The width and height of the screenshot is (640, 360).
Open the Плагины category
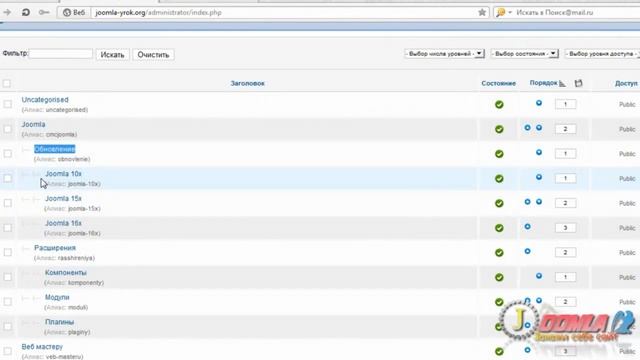pyautogui.click(x=60, y=322)
